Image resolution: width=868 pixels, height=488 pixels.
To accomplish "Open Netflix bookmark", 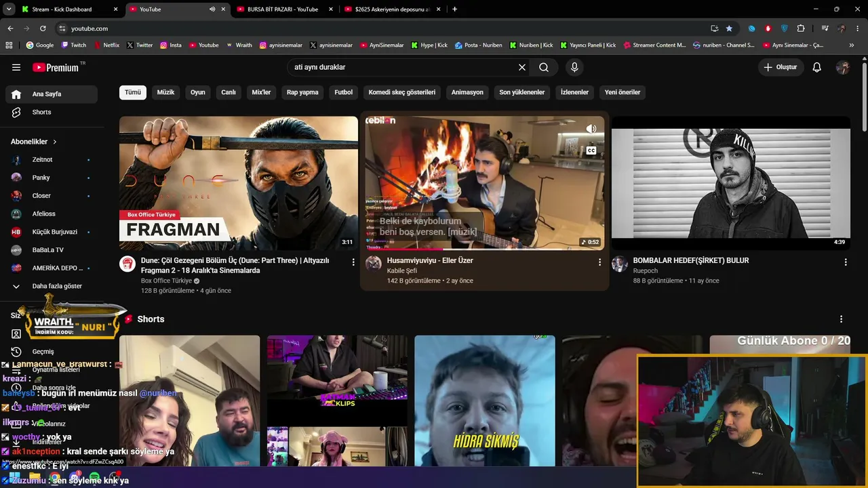I will pos(106,45).
